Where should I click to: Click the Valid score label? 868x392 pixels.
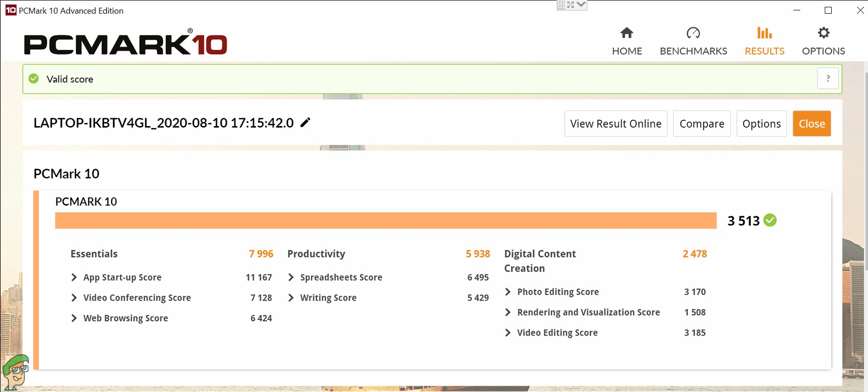coord(70,79)
